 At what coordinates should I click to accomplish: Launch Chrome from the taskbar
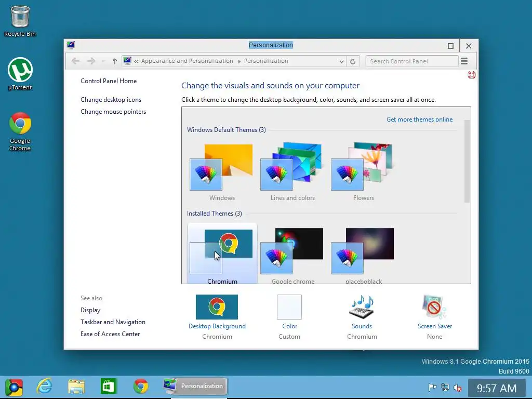click(x=140, y=387)
